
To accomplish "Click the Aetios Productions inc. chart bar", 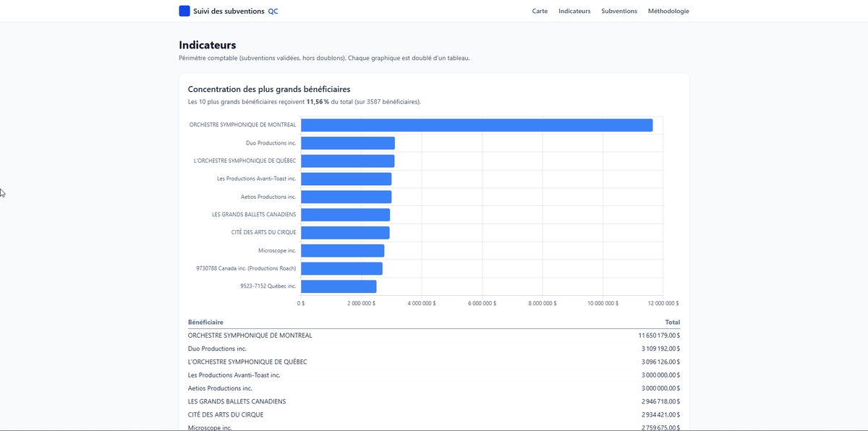I will (346, 197).
